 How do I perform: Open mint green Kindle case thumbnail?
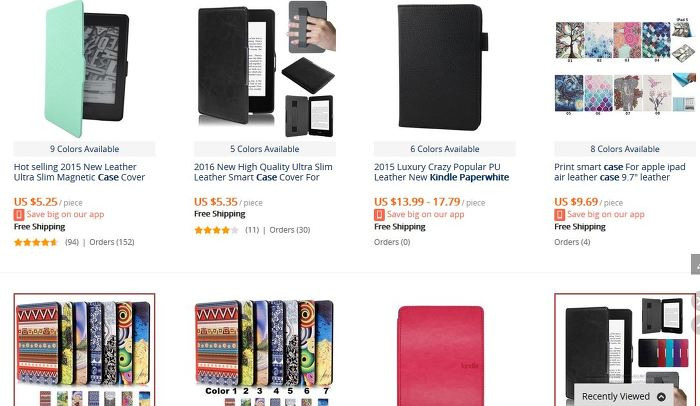tap(85, 68)
